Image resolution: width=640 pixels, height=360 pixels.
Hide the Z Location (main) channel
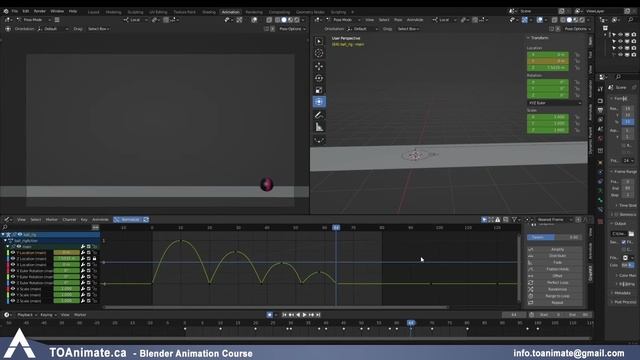point(13,258)
